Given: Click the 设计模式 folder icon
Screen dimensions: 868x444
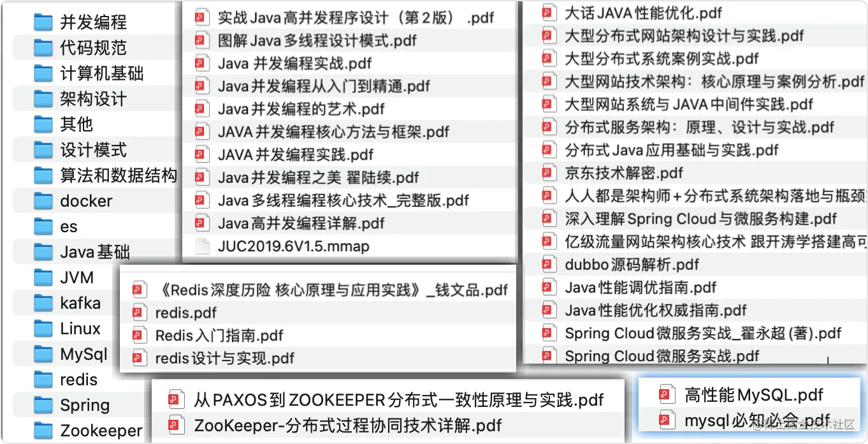Looking at the screenshot, I should tap(43, 150).
